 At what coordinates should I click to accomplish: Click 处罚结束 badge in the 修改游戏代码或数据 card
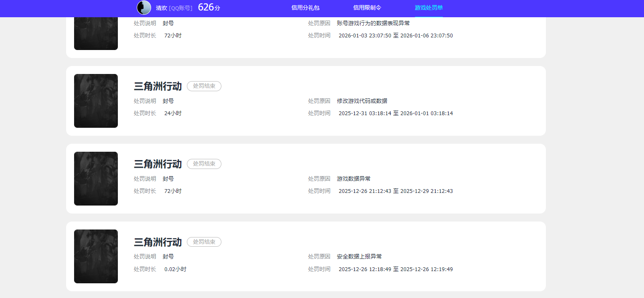pyautogui.click(x=204, y=86)
